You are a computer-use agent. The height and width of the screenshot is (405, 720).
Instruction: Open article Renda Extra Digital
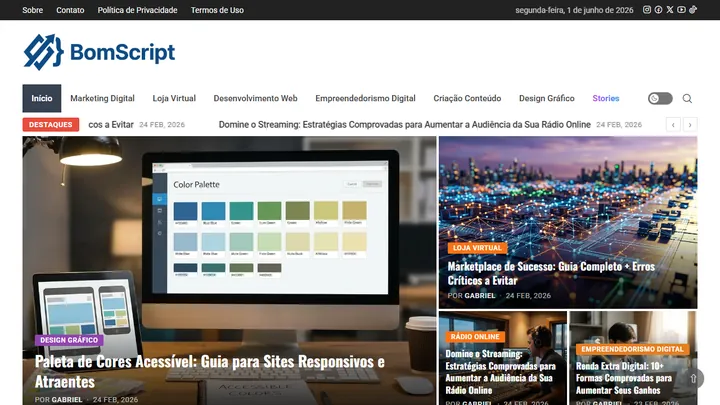click(x=624, y=378)
